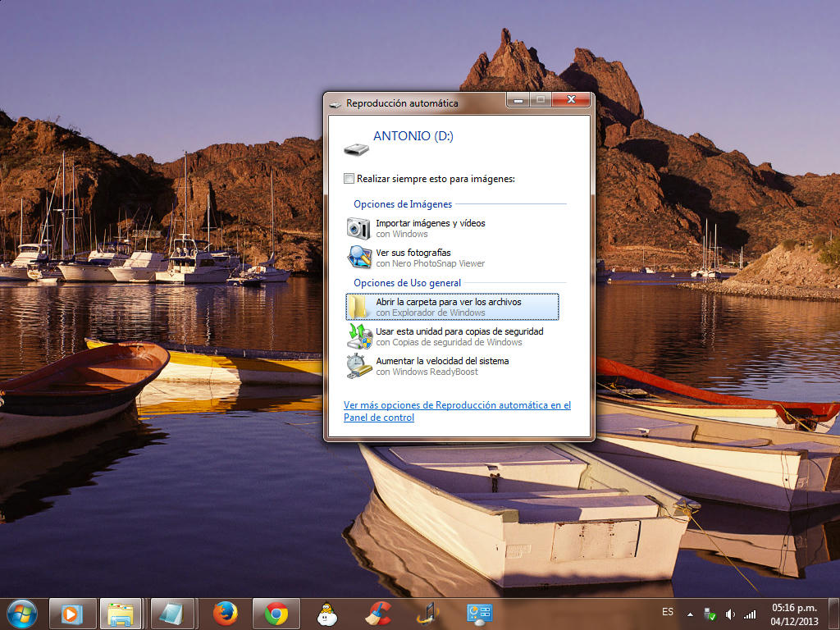Viewport: 840px width, 630px height.
Task: Show hidden system tray icons
Action: (x=690, y=614)
